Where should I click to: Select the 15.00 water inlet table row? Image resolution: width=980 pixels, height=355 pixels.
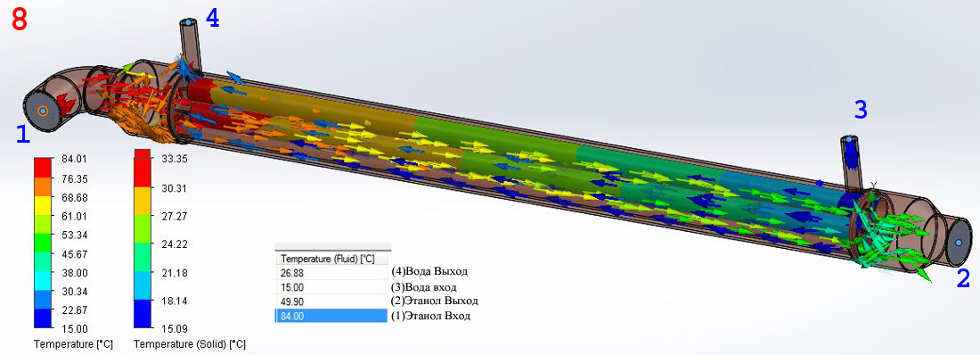(331, 287)
